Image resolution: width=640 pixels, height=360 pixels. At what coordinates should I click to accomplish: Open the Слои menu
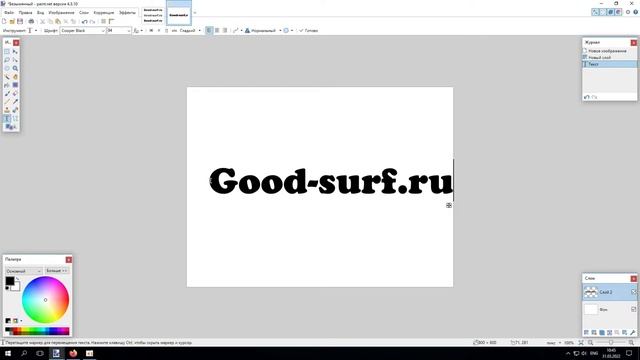click(84, 13)
